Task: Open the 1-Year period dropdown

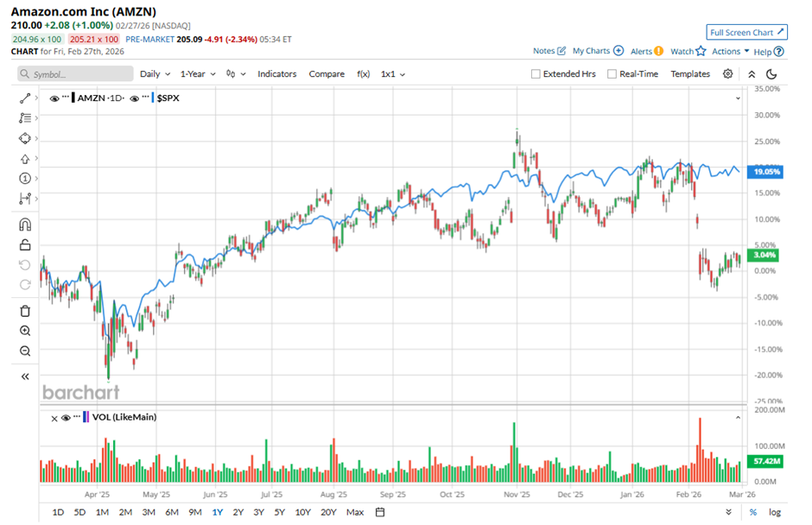Action: coord(198,74)
